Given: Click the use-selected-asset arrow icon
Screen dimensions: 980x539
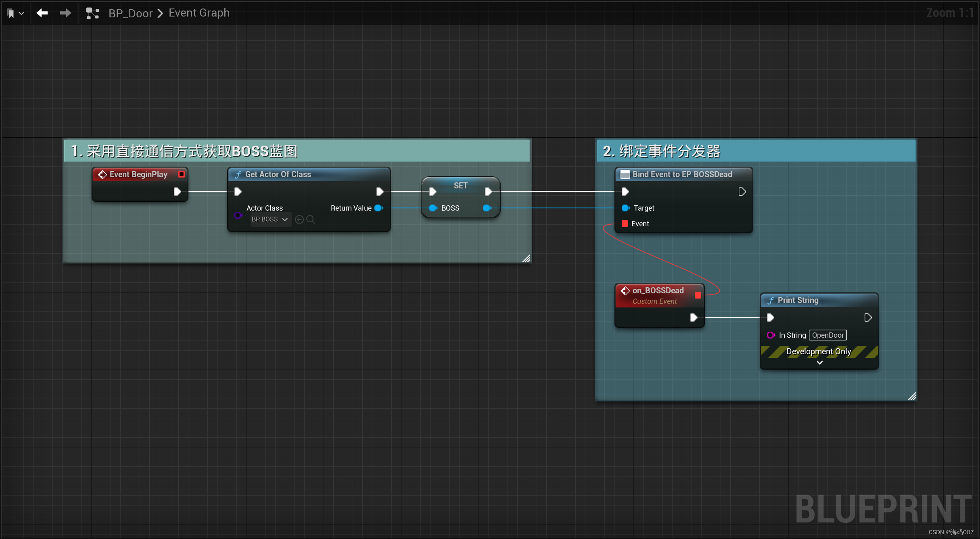Looking at the screenshot, I should pos(299,219).
